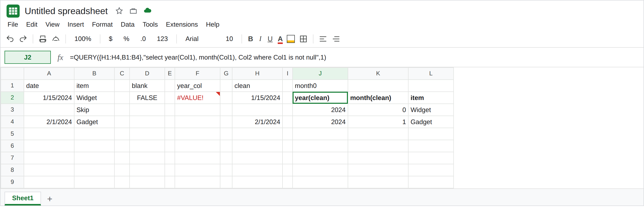Open the Extensions menu
The height and width of the screenshot is (208, 644).
point(182,24)
